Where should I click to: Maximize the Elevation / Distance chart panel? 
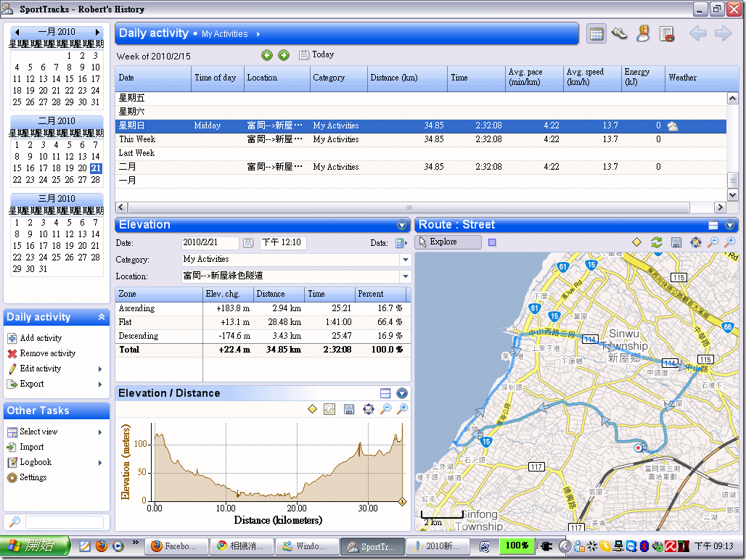385,393
